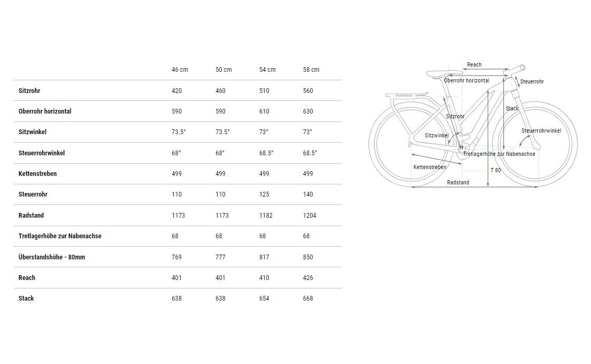Select the Überstandshöhe value 817
This screenshot has height=364, width=591.
tap(264, 257)
